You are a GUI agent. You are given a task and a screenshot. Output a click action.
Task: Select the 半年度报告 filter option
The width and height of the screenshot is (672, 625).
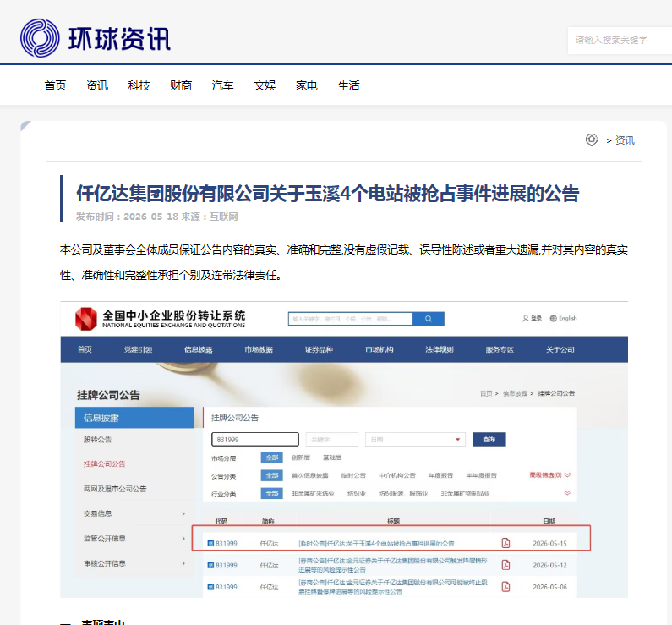coord(481,475)
